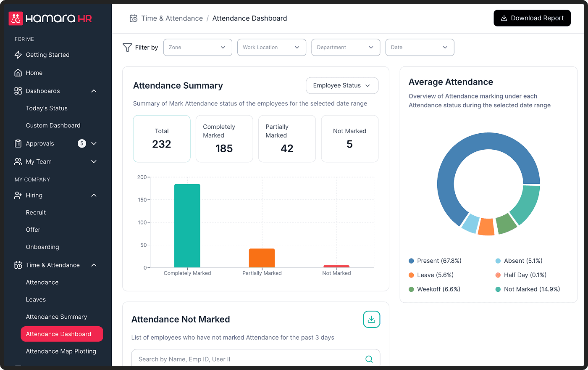588x370 pixels.
Task: Click the Attendance Not Marked heading
Action: click(x=181, y=320)
